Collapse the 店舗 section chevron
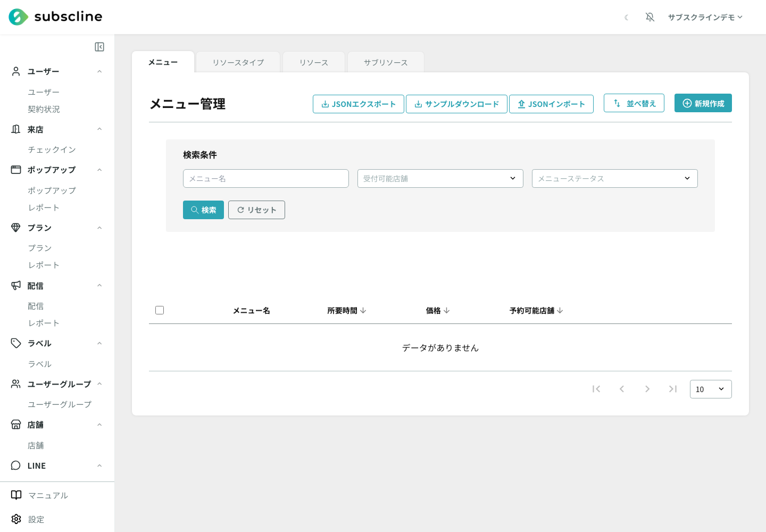 99,425
